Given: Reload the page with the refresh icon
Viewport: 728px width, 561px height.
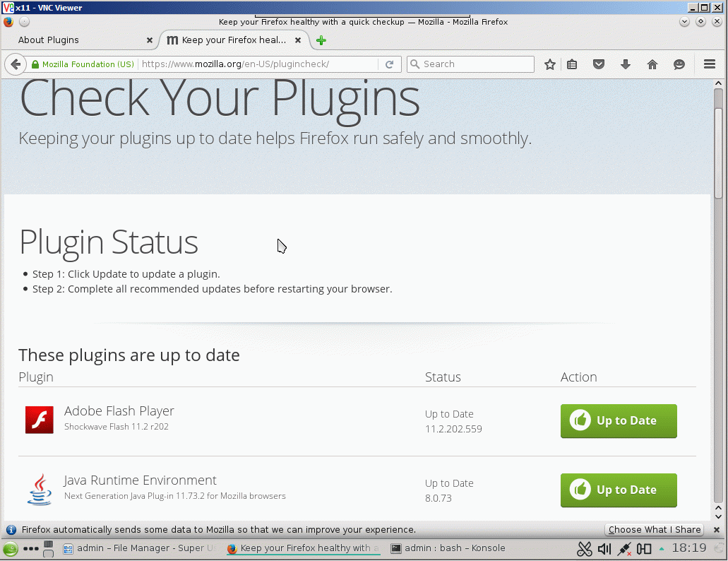Looking at the screenshot, I should pos(390,64).
